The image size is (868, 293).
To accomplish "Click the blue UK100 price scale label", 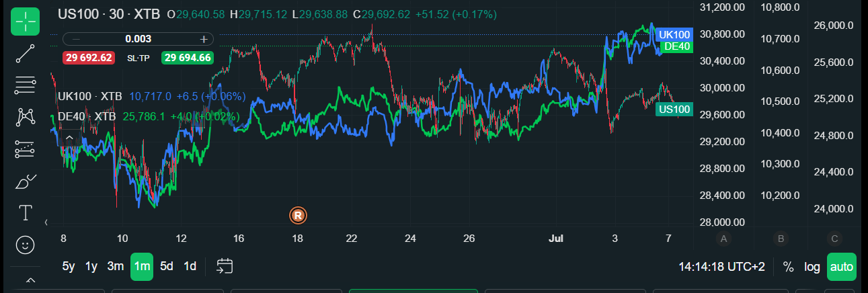I will pyautogui.click(x=674, y=34).
